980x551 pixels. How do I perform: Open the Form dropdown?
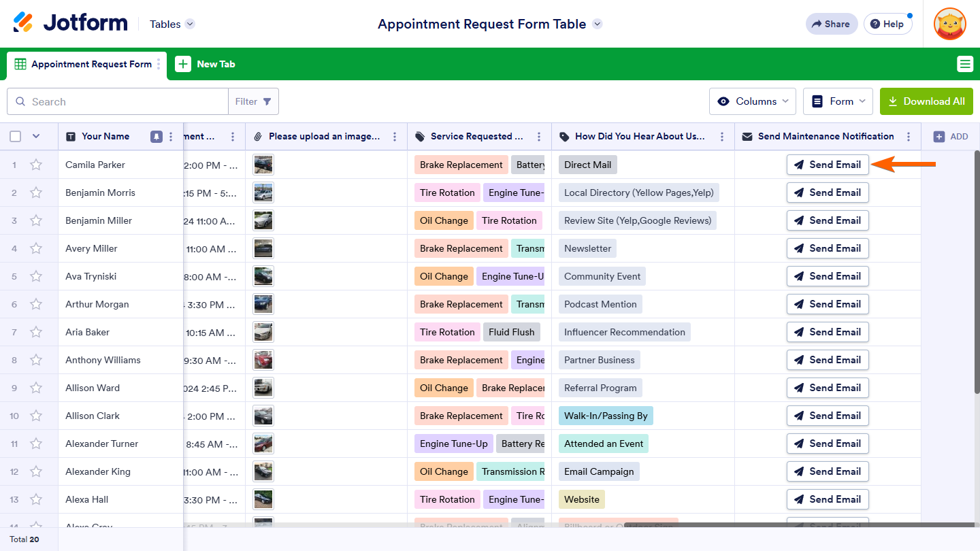pos(838,101)
